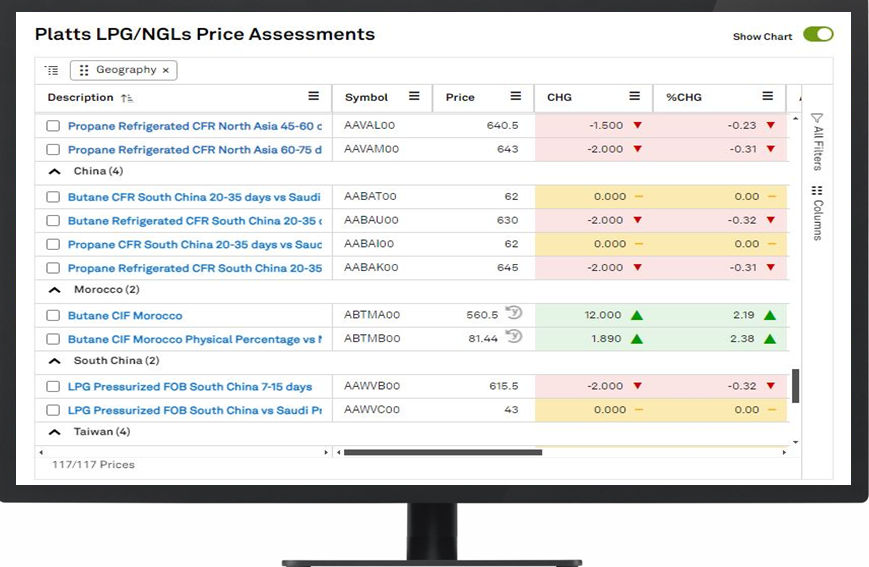Open Propane CFR South China vs Saudi link
Image resolution: width=869 pixels, height=567 pixels.
coord(195,244)
